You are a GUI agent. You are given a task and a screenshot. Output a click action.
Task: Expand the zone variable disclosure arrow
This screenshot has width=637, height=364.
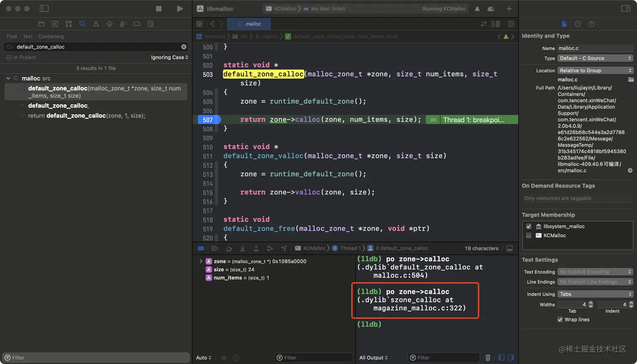click(x=201, y=261)
